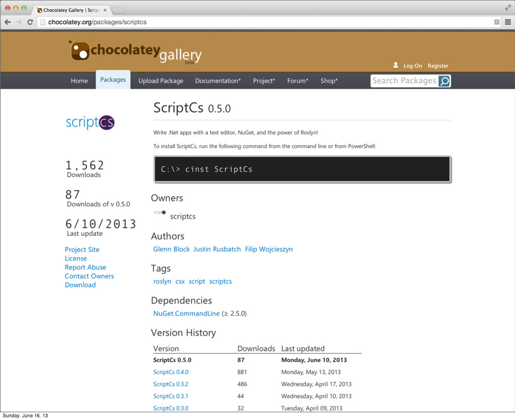Open the Chrome hamburger menu
The height and width of the screenshot is (420, 515).
click(508, 22)
